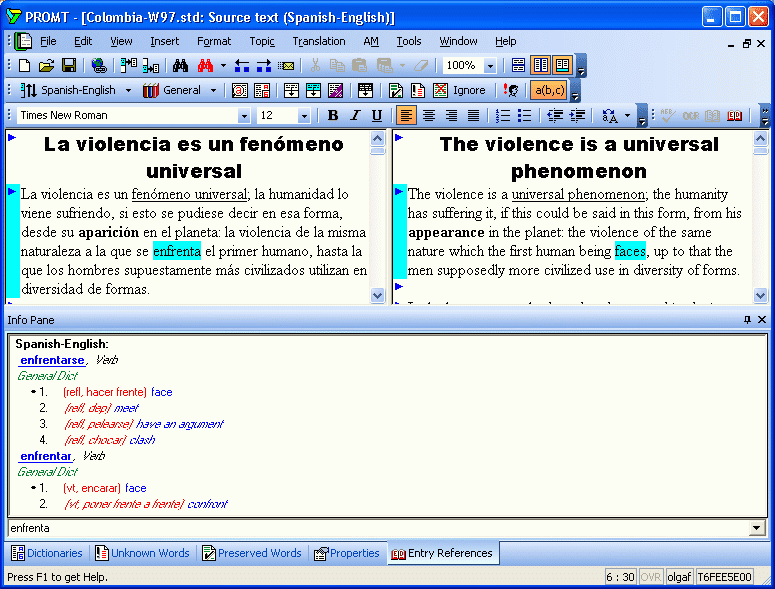The image size is (775, 589).
Task: Open the zoom 100% dropdown arrow
Action: 490,66
